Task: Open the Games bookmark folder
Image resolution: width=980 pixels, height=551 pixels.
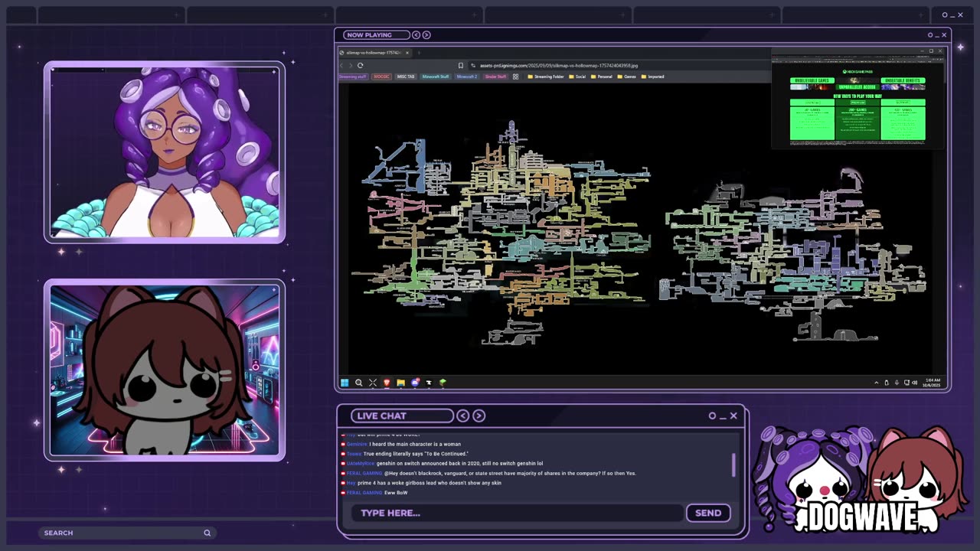Action: coord(627,77)
